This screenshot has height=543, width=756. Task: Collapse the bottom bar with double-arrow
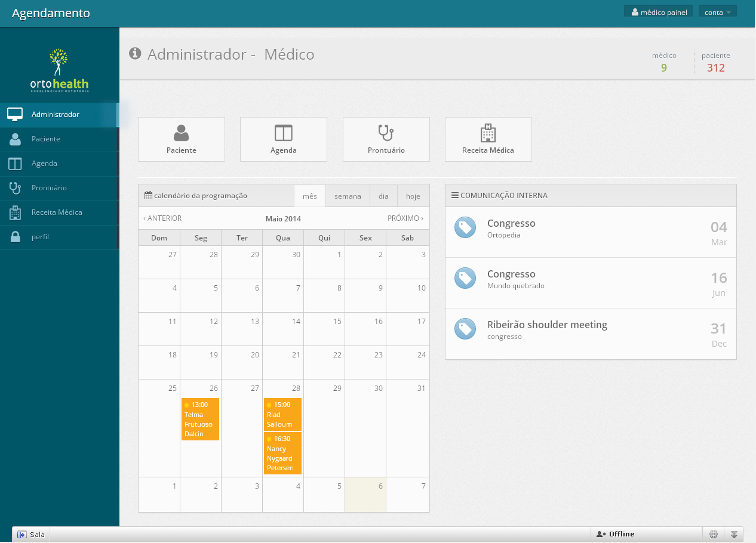735,534
